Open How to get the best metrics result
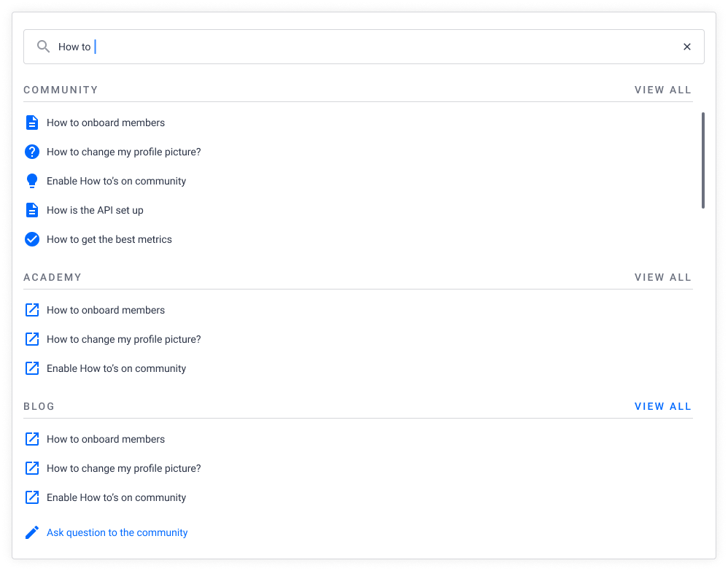The image size is (728, 571). [109, 239]
